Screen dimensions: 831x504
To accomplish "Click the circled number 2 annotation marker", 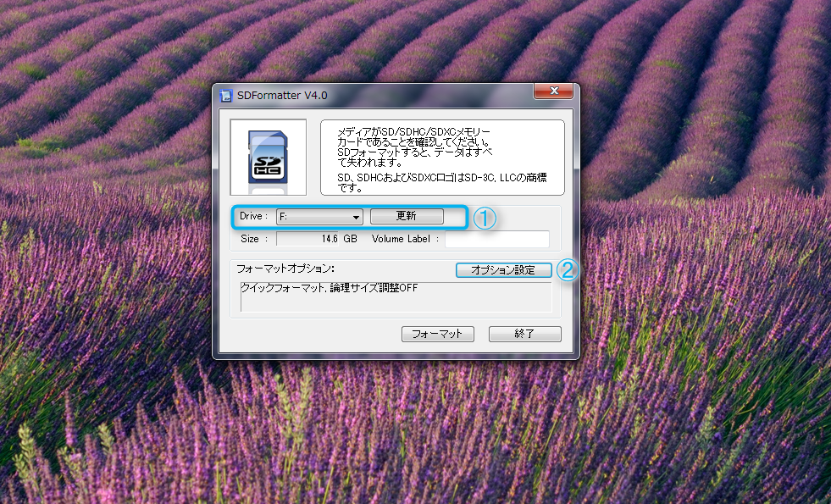I will [x=568, y=270].
